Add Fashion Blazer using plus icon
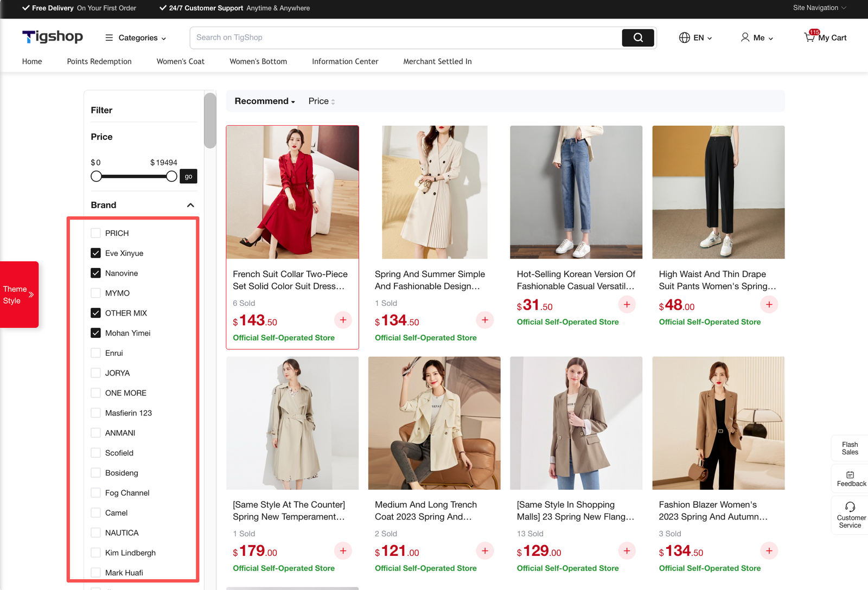The image size is (868, 590). point(769,551)
